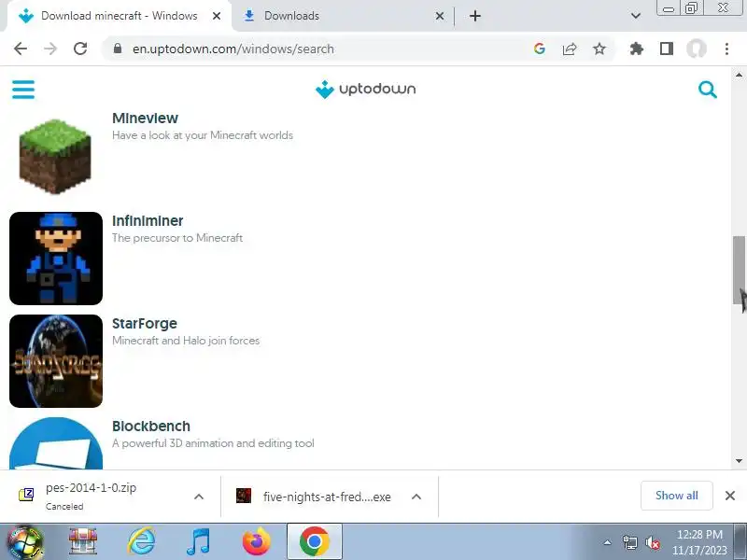The width and height of the screenshot is (747, 560).
Task: Share this page using the share icon
Action: 570,49
